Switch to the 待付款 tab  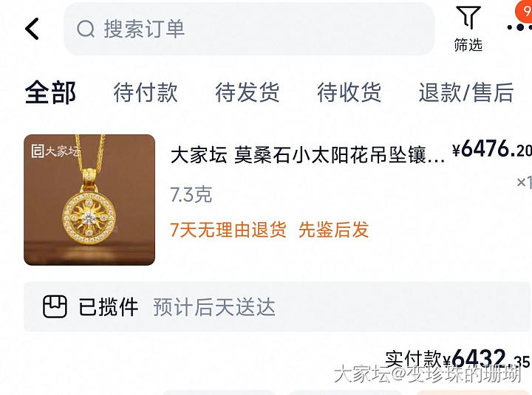[x=146, y=92]
